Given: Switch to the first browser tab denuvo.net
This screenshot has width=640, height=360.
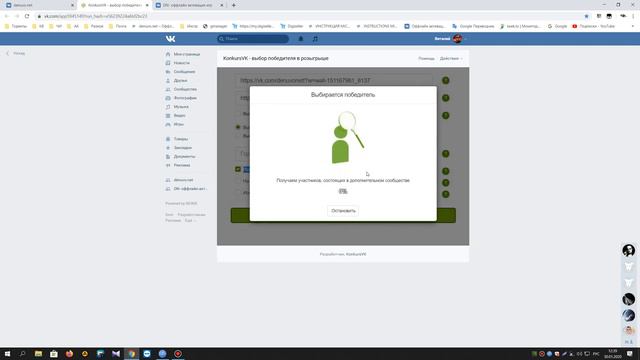Looking at the screenshot, I should pyautogui.click(x=39, y=5).
